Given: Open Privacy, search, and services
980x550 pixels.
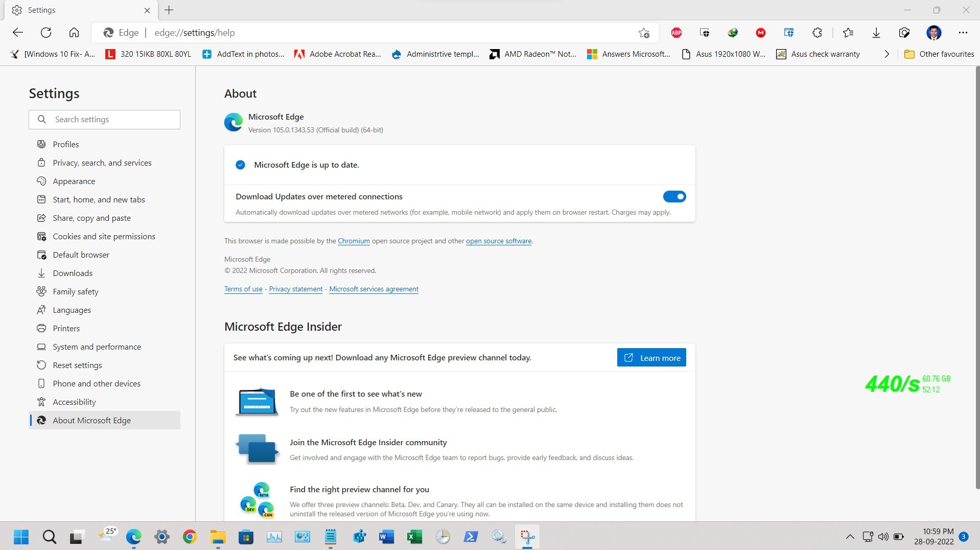Looking at the screenshot, I should (105, 163).
